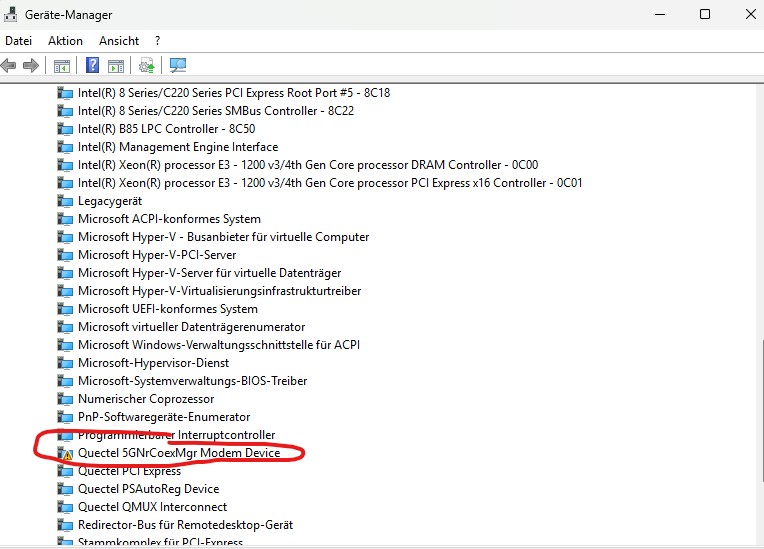
Task: Select Quectel 5GNrCoexMgr Modem Device
Action: tap(179, 453)
